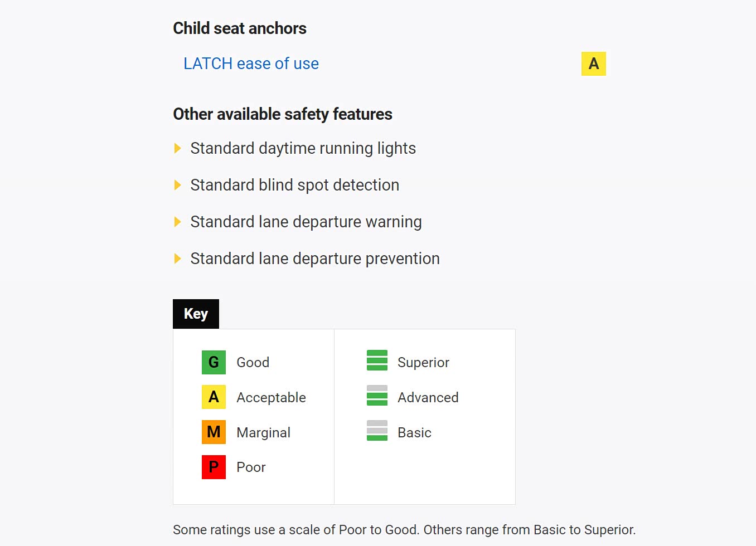Screen dimensions: 756x546
Task: Click the yellow A Acceptable icon in key
Action: tap(214, 397)
